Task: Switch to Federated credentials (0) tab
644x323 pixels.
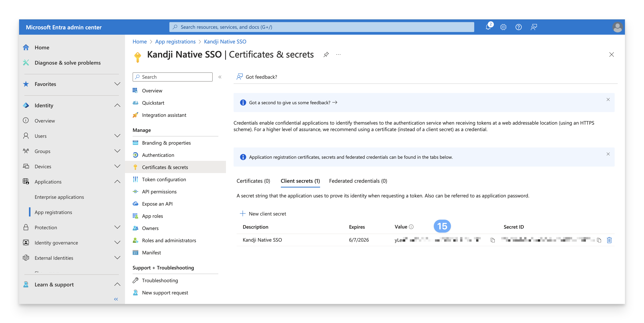Action: click(358, 181)
